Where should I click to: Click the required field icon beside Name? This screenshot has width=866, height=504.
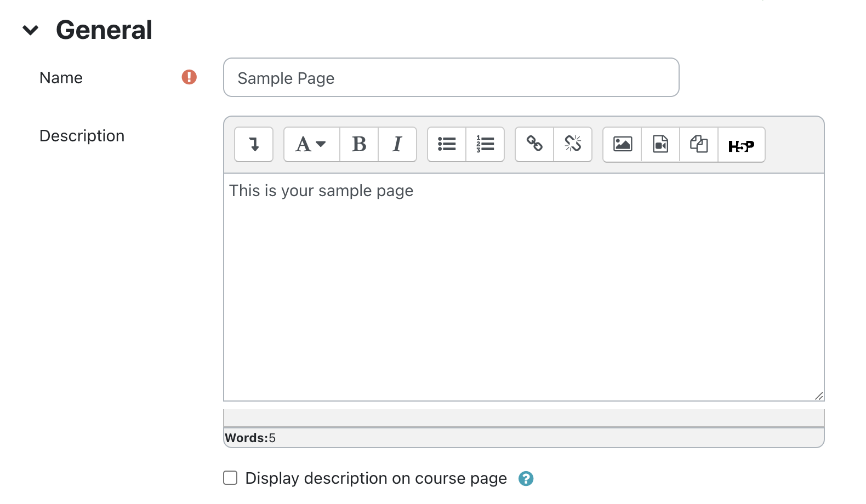(189, 77)
